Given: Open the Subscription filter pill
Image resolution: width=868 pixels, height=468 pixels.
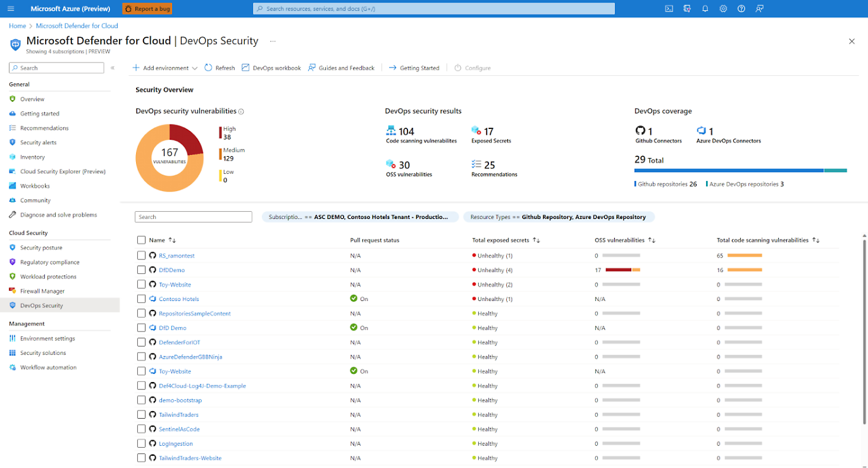Looking at the screenshot, I should 359,217.
